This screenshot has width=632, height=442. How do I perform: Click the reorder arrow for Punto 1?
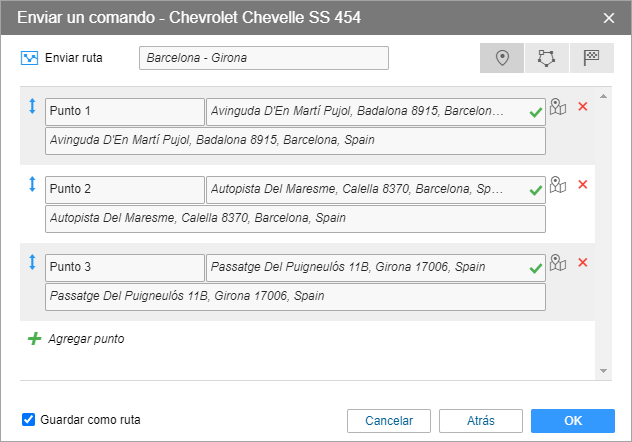tap(32, 106)
